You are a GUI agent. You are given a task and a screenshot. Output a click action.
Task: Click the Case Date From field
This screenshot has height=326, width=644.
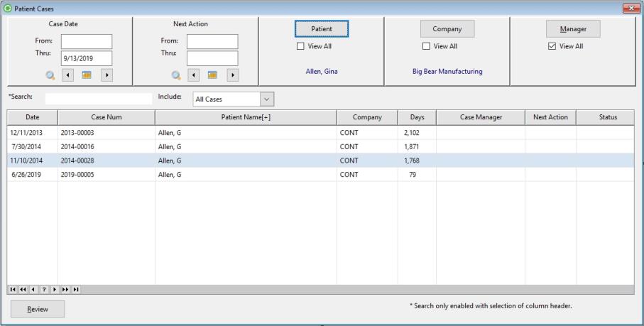(x=87, y=41)
